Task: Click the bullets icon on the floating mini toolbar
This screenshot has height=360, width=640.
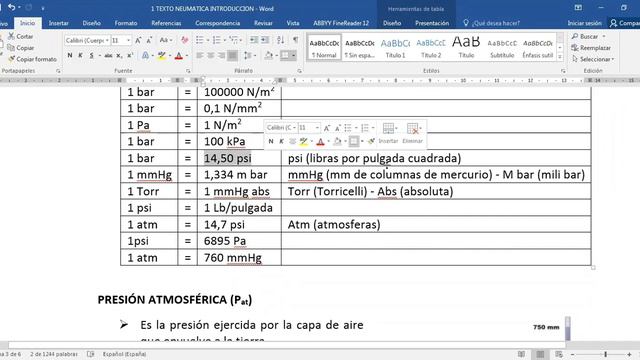Action: [348, 128]
